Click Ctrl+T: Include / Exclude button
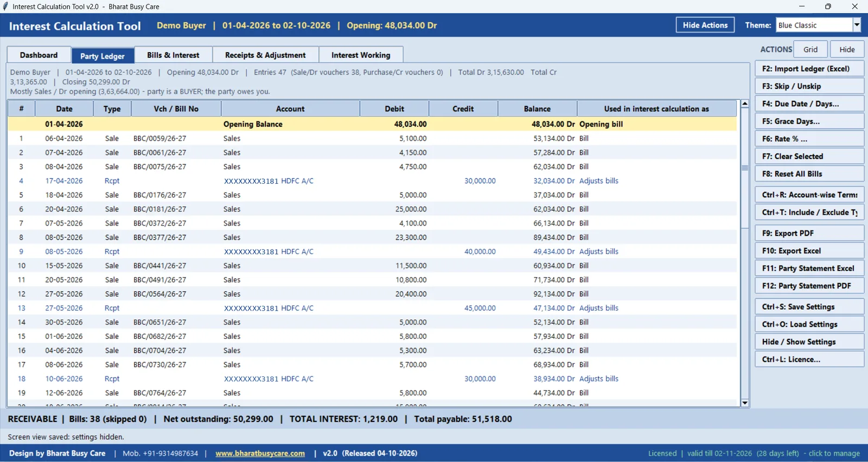 point(809,212)
